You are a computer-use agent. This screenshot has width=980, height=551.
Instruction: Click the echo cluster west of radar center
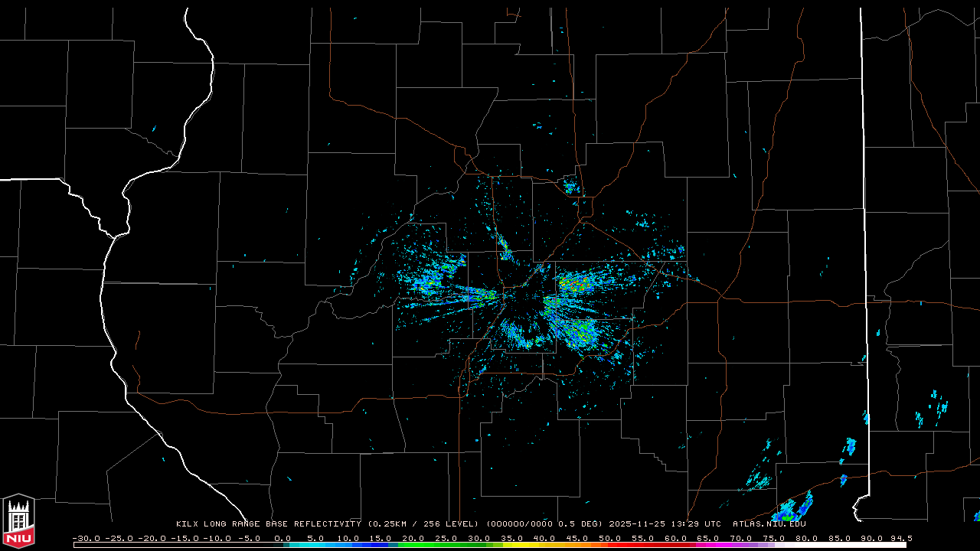coord(433,279)
